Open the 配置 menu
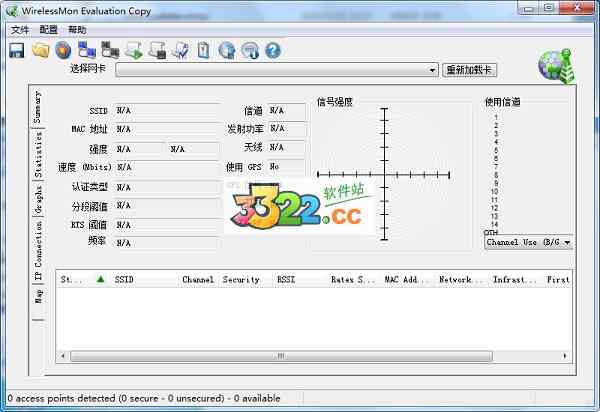The height and width of the screenshot is (412, 600). [x=48, y=30]
